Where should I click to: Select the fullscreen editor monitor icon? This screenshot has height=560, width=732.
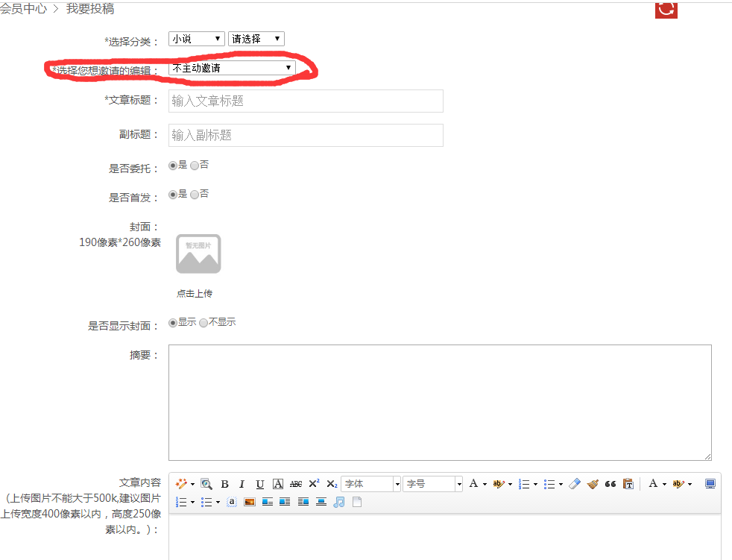pos(710,483)
